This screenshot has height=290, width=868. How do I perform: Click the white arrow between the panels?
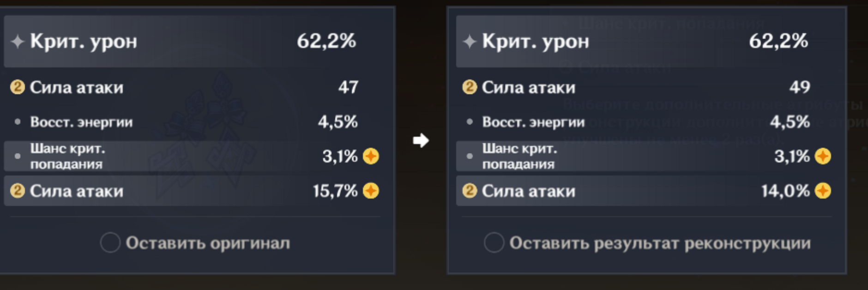point(421,140)
